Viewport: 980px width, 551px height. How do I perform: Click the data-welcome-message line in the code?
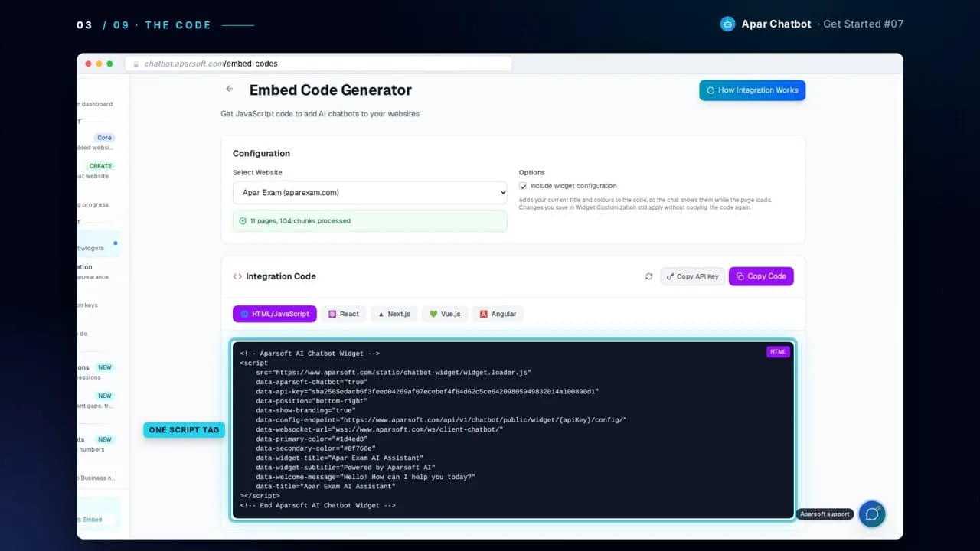[x=365, y=477]
